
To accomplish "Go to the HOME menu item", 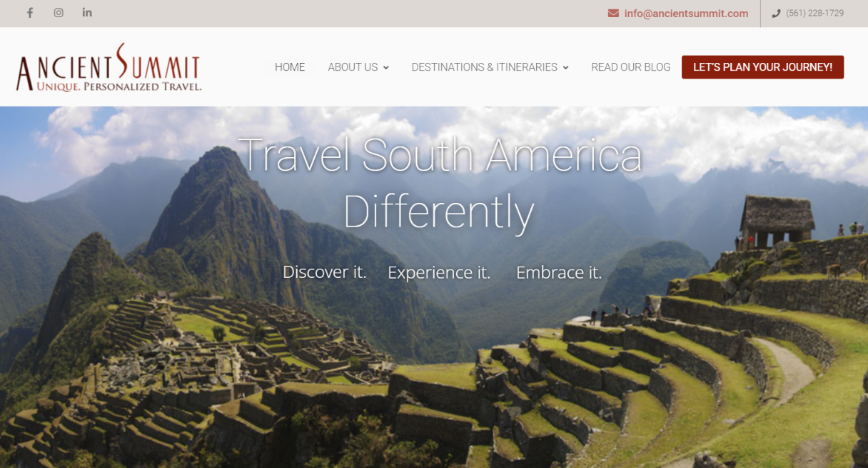I will click(x=290, y=67).
